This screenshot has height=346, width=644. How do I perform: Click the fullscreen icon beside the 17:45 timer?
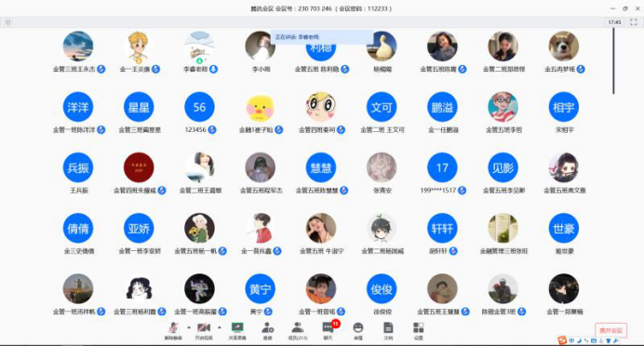pos(634,22)
